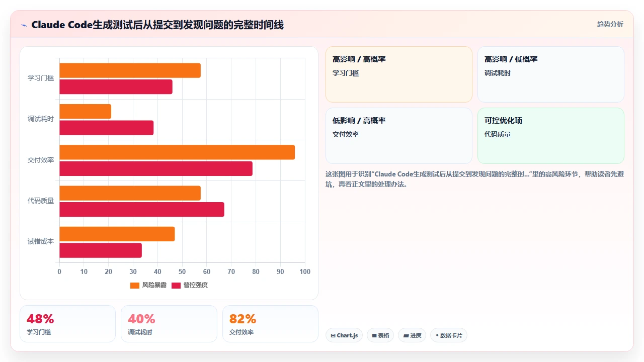The height and width of the screenshot is (362, 644).
Task: Click the 试错成本 y-axis label
Action: click(x=41, y=242)
